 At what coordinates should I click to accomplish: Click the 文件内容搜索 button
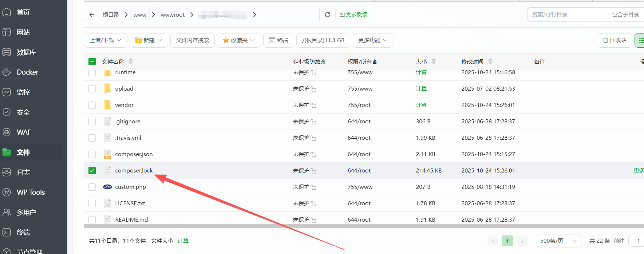pyautogui.click(x=193, y=40)
